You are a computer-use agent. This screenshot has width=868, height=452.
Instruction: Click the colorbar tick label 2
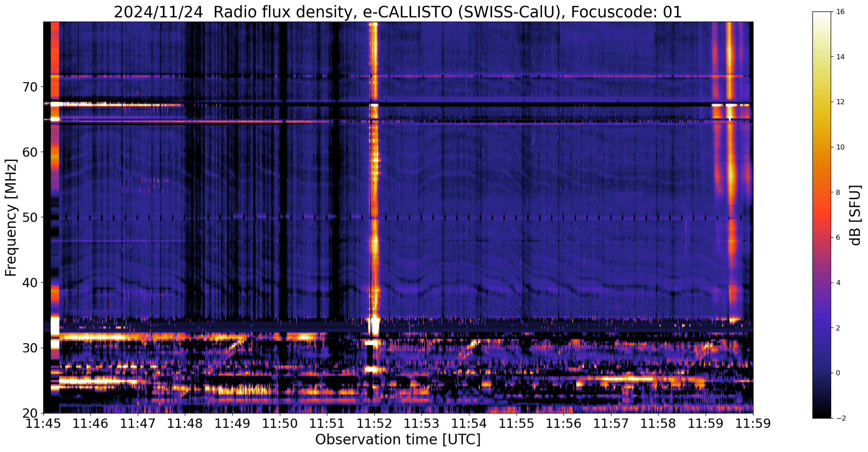(838, 328)
